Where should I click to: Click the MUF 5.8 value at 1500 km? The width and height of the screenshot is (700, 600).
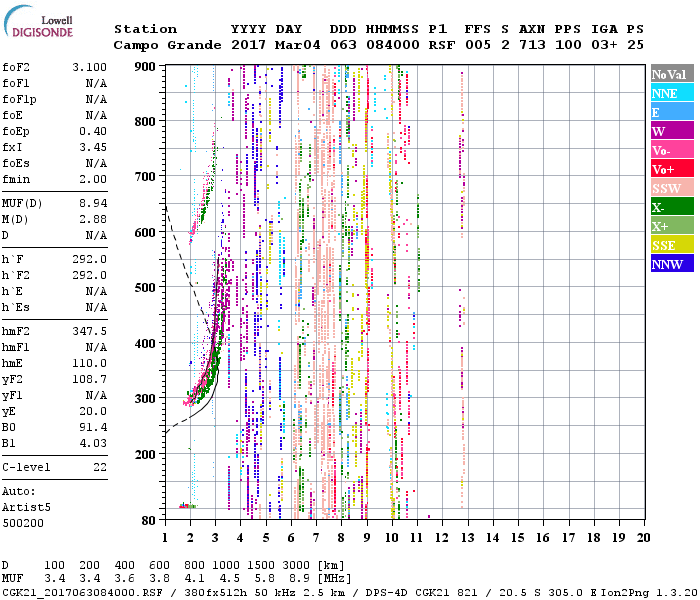pos(264,579)
